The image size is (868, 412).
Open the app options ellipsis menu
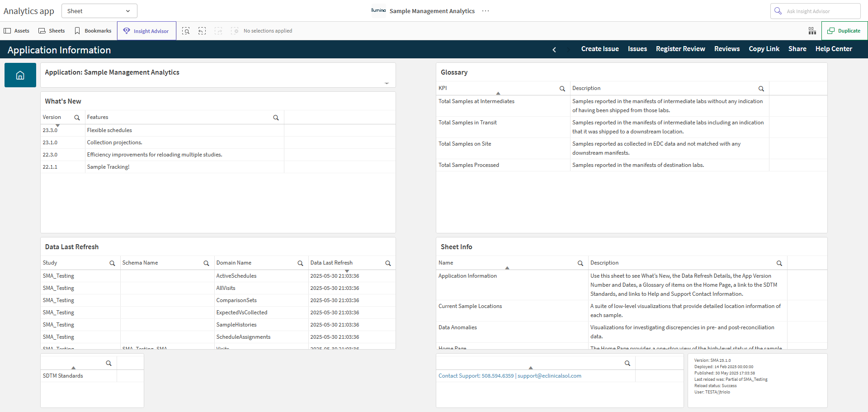point(486,11)
